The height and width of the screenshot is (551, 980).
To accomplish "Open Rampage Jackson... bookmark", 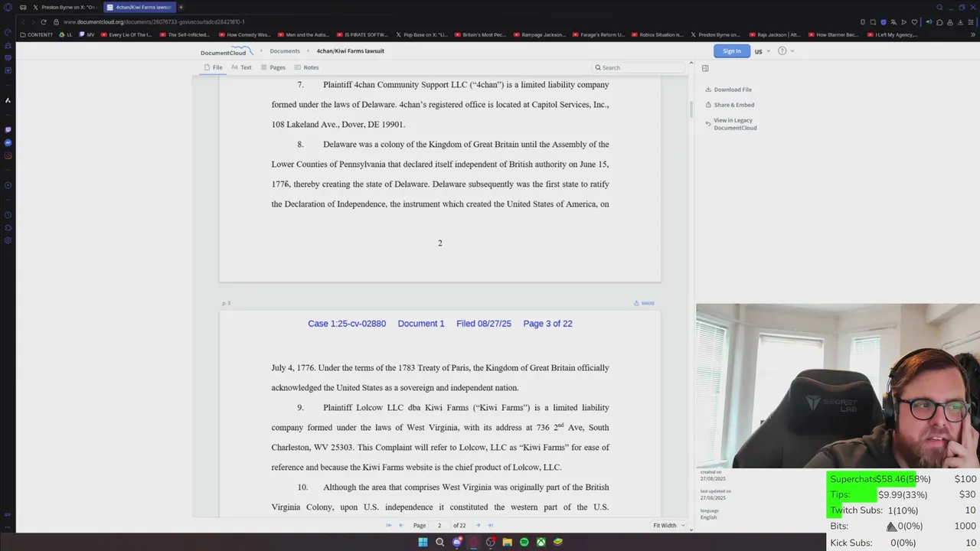I will 540,34.
